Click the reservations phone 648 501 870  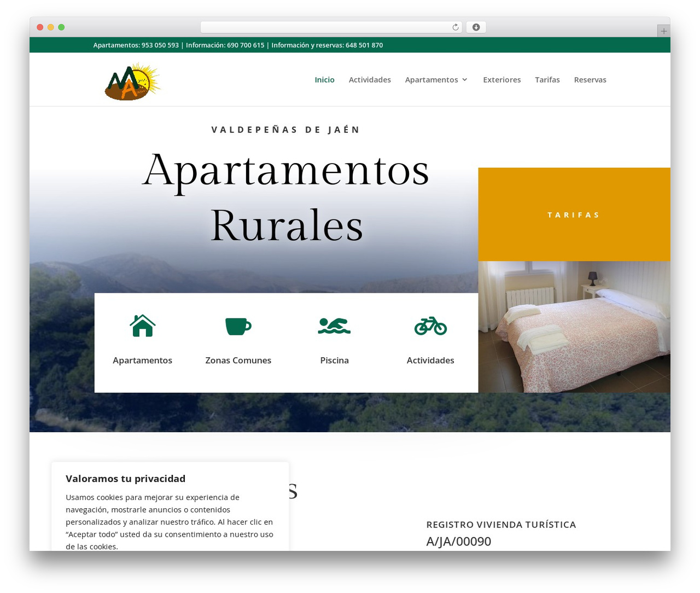364,45
